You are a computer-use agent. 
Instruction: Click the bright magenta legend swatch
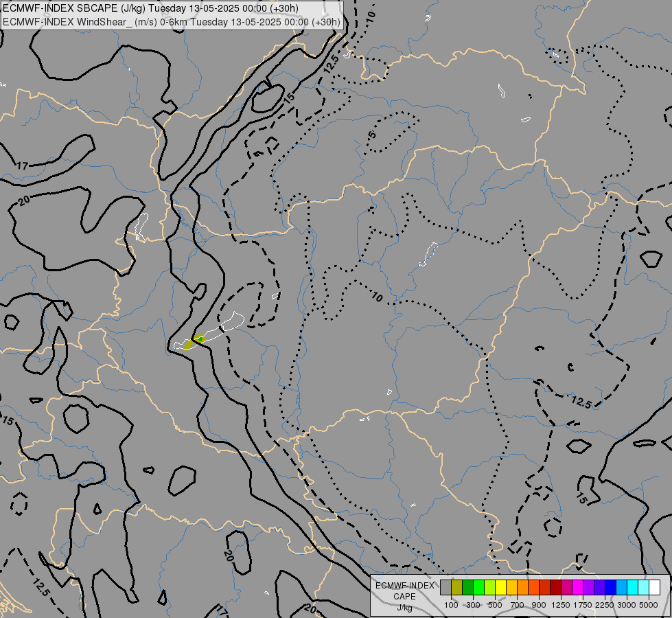(x=578, y=587)
